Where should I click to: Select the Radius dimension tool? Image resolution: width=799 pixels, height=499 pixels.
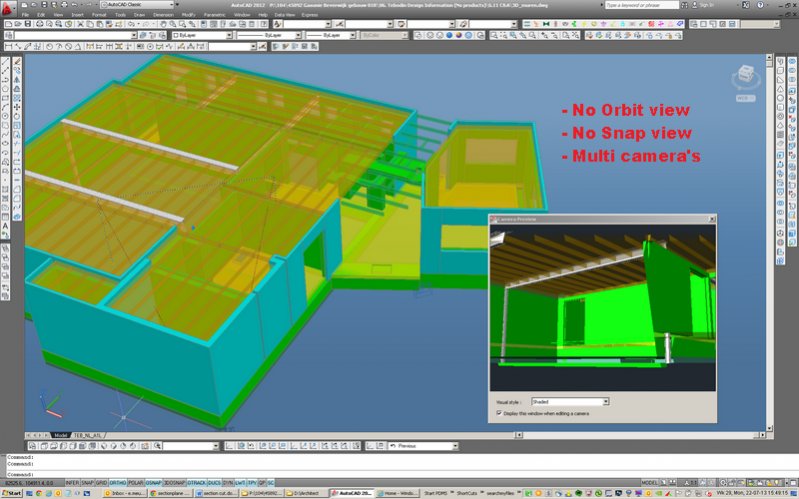click(x=49, y=46)
